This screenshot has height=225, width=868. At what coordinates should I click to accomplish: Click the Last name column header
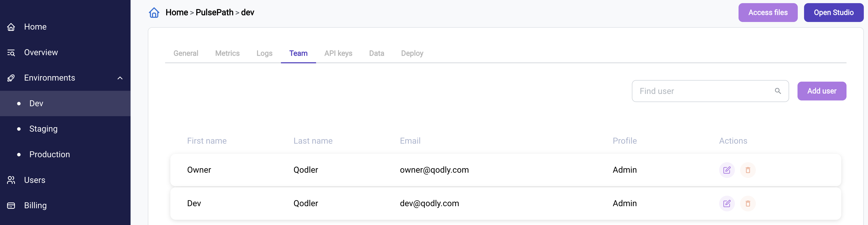pos(313,141)
